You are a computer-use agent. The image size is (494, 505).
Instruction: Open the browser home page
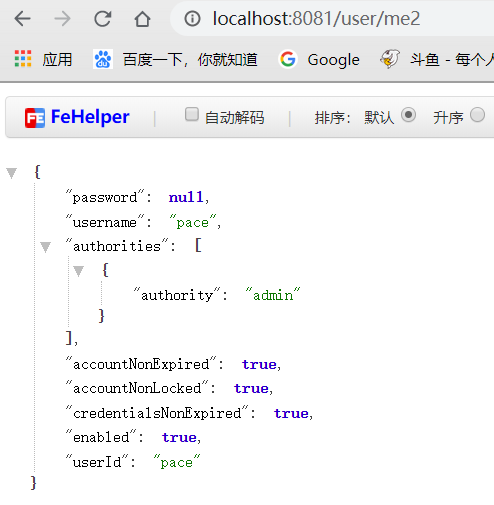[x=142, y=19]
